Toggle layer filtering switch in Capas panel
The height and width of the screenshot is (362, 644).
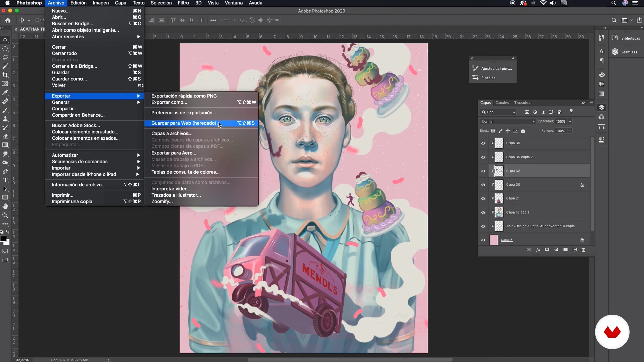[571, 112]
